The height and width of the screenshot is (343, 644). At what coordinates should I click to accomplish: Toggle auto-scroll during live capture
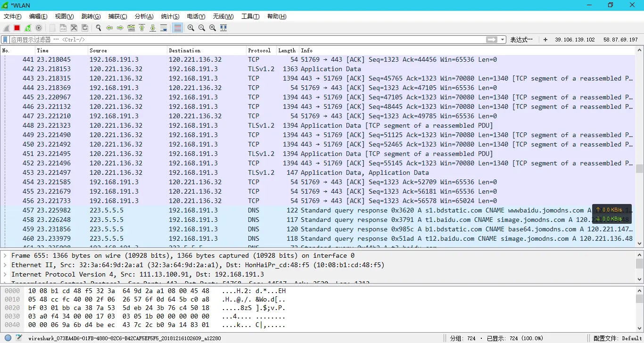[164, 28]
